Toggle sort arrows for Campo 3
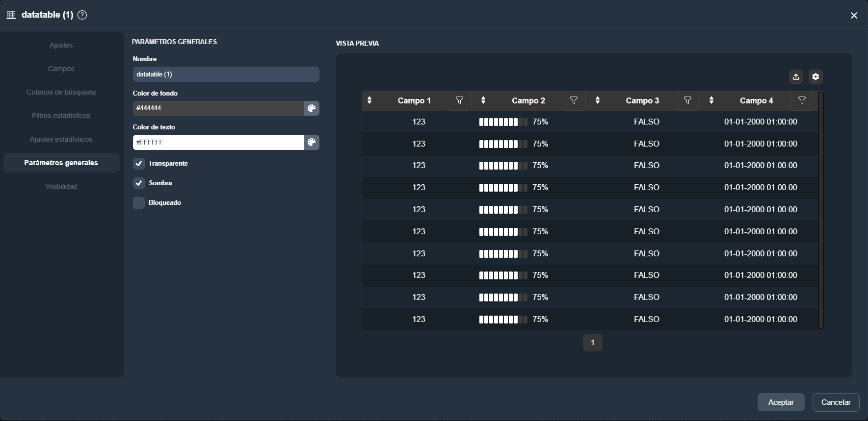Image resolution: width=868 pixels, height=421 pixels. [597, 100]
